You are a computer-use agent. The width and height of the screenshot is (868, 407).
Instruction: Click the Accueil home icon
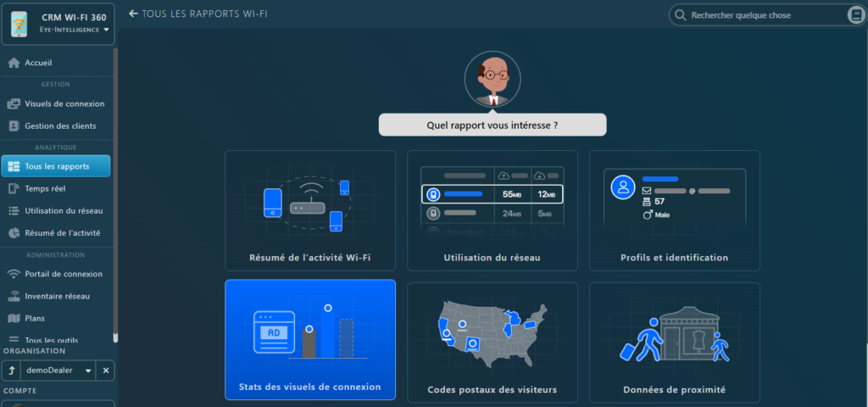(x=14, y=63)
